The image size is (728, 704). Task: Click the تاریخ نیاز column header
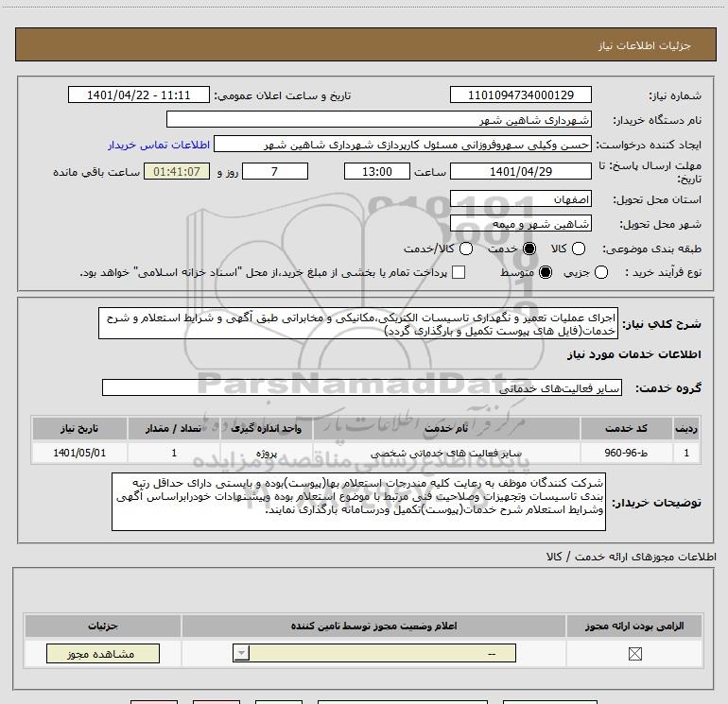79,428
